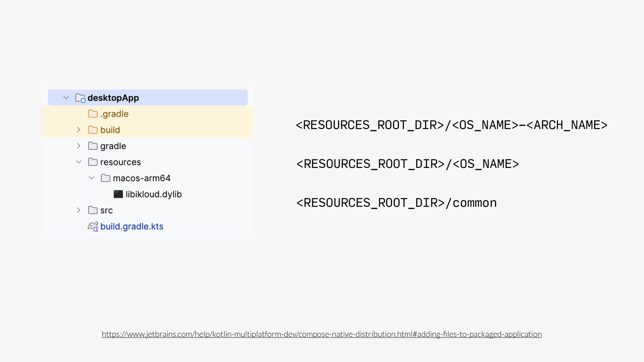Collapse the resources folder chevron
Screen dimensions: 644x362
click(x=78, y=162)
